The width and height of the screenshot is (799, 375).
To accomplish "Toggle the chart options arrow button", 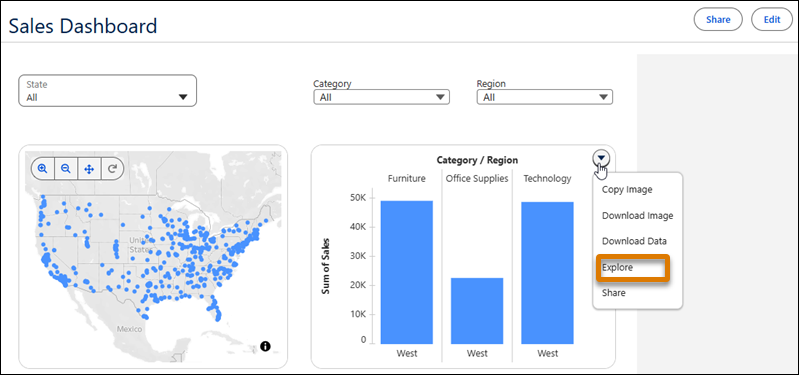I will (x=602, y=158).
